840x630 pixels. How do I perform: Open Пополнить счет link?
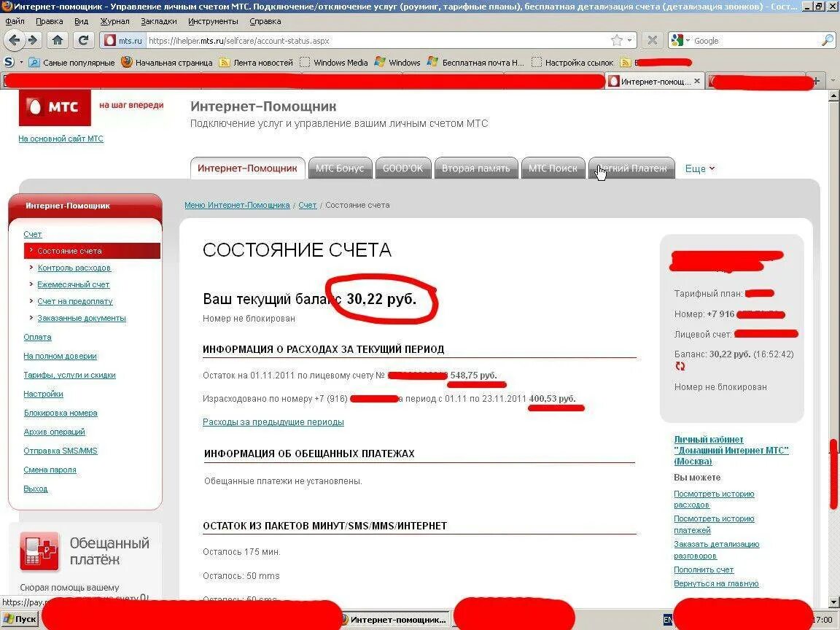click(x=704, y=569)
